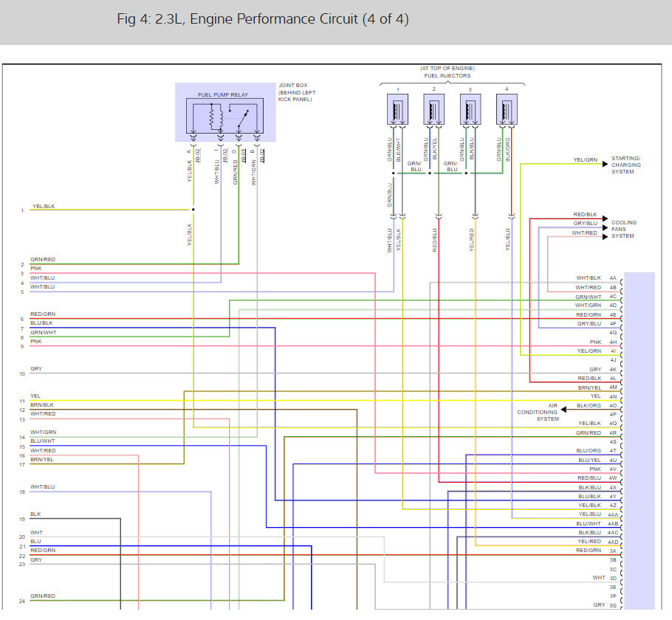672x620 pixels.
Task: Click the YEL/GRN arrowhead to Starting/Charging System
Action: tap(605, 164)
